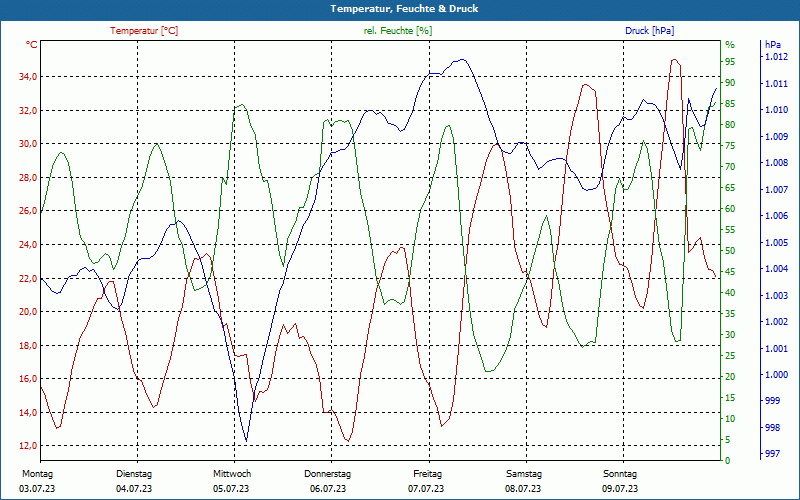Select the green rel. Feuchte [%] legend label

398,31
